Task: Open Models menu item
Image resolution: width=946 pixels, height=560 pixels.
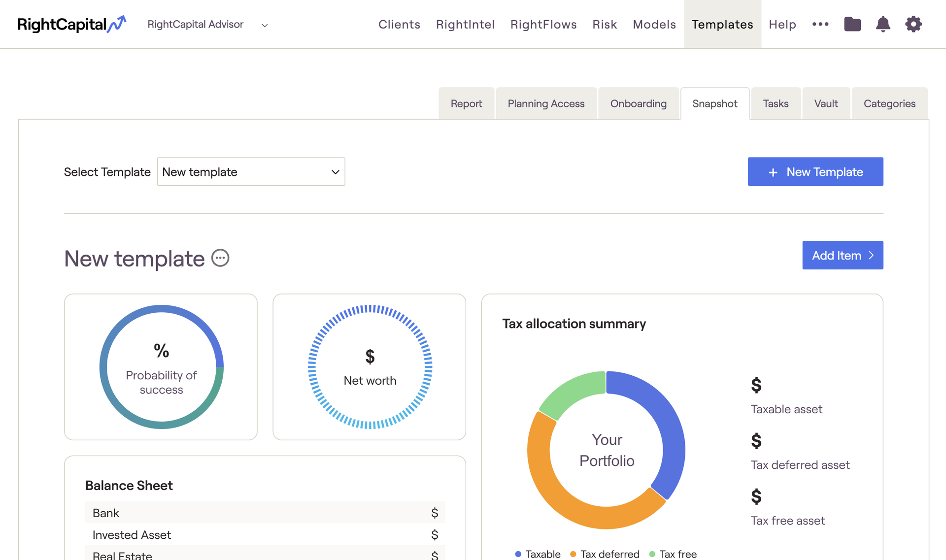Action: [654, 24]
